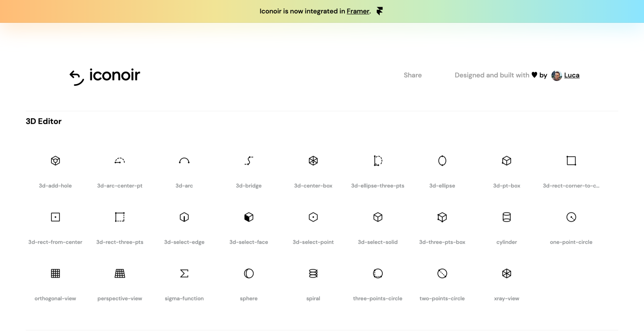Select the sphere icon
Screen dimensions: 644x332
click(249, 273)
